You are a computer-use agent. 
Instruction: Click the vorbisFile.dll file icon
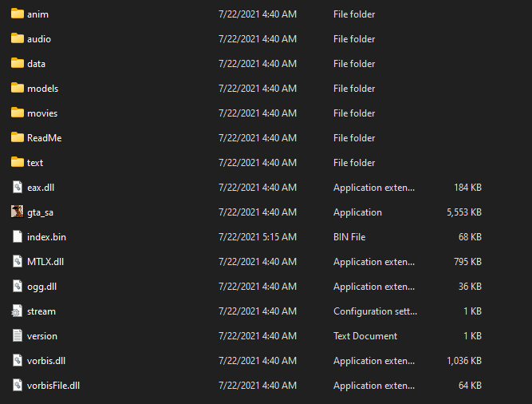(18, 385)
